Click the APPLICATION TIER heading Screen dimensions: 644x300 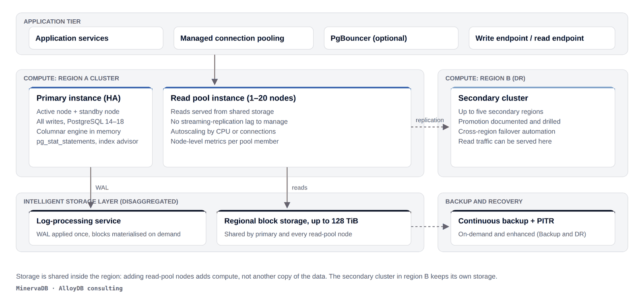coord(52,21)
